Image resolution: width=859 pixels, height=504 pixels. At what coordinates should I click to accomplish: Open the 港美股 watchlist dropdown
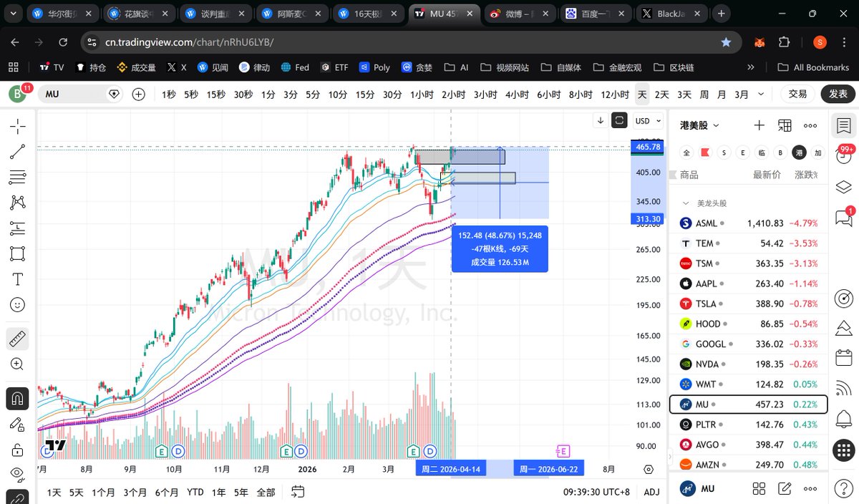(x=699, y=125)
